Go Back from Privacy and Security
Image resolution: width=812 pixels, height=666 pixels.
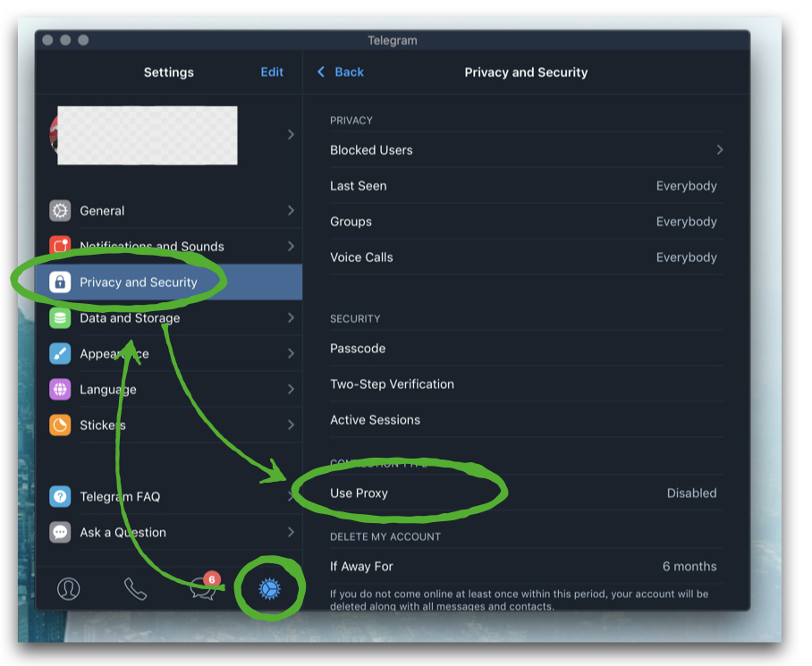[x=341, y=72]
